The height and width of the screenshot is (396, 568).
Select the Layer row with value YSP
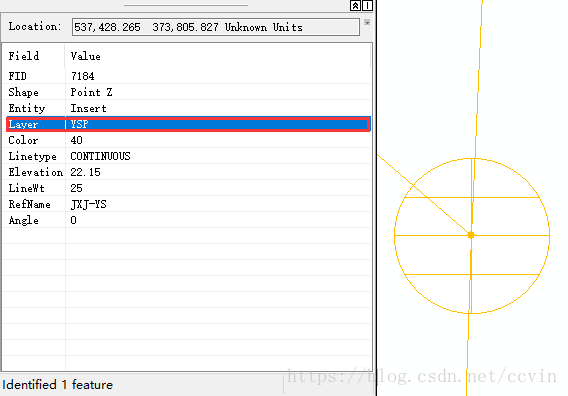click(188, 124)
